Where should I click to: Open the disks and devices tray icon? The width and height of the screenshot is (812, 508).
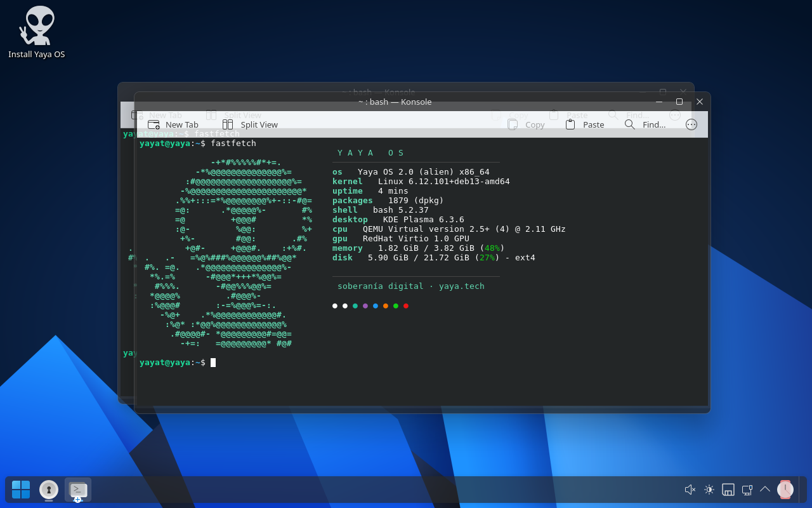[728, 490]
